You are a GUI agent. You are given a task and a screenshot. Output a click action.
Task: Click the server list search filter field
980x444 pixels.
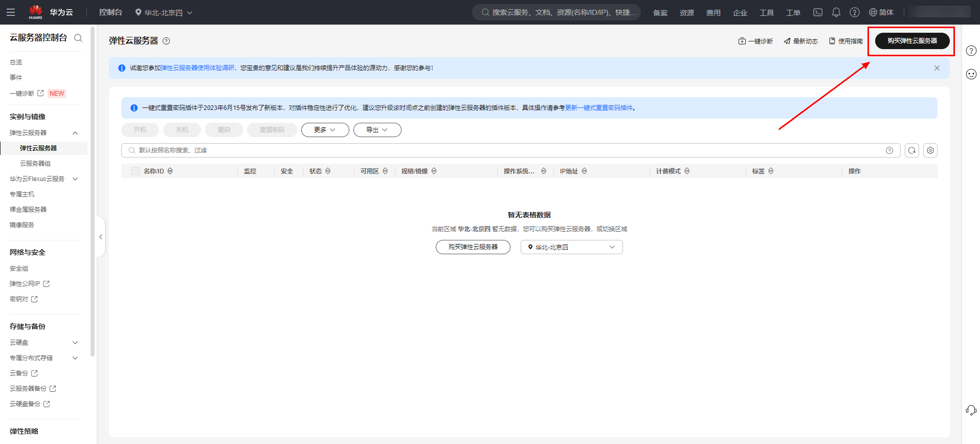(510, 150)
